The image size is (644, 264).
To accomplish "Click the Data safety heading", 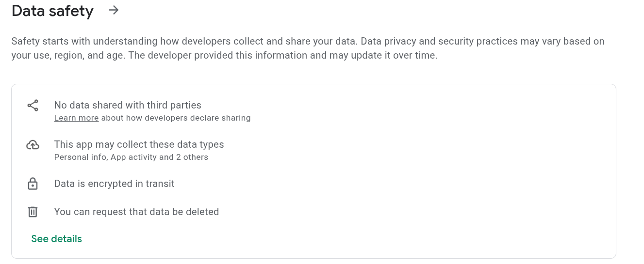I will [52, 11].
